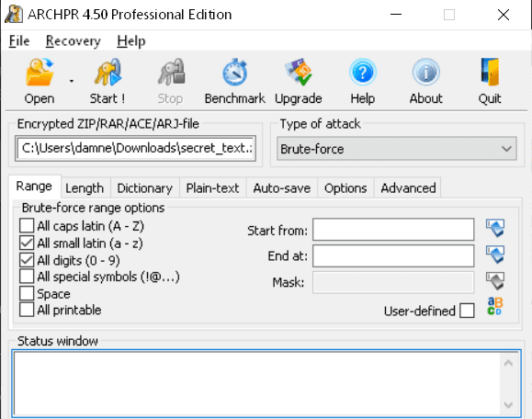Open the Type of attack dropdown

tap(397, 149)
